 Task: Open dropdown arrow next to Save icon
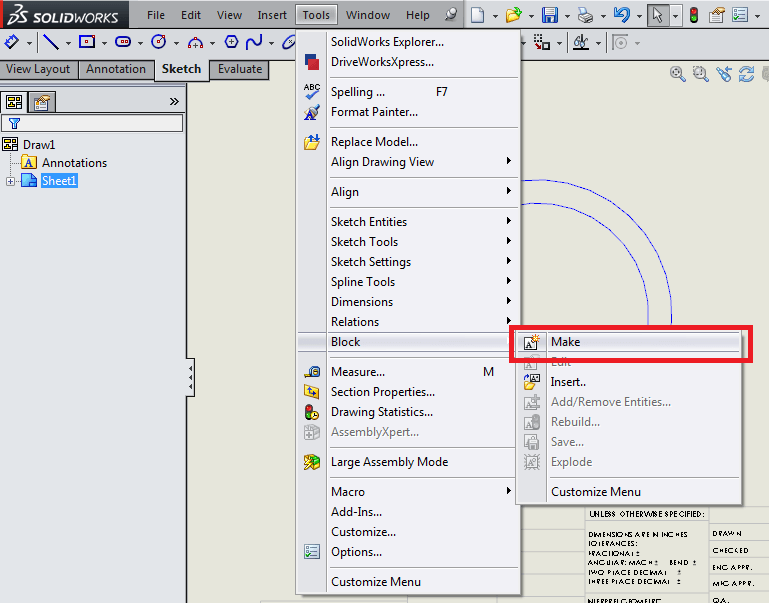pos(567,16)
